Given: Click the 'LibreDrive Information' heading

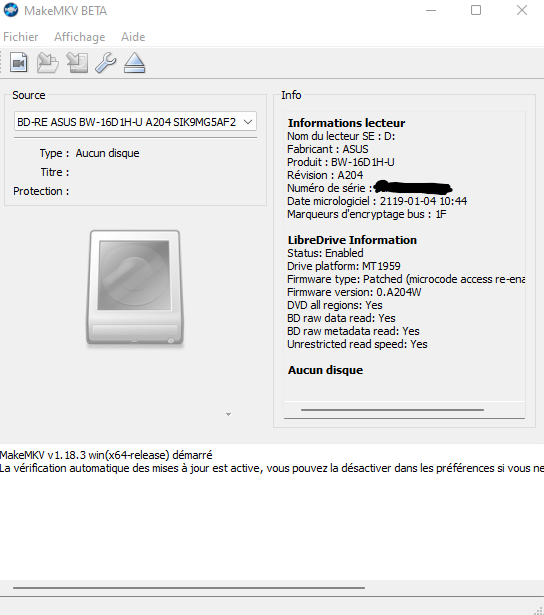Looking at the screenshot, I should [352, 240].
